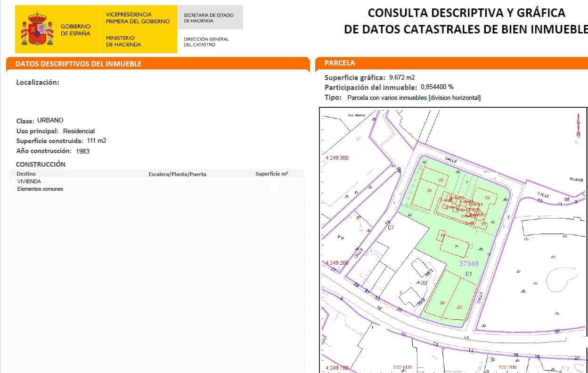Click the SS annotation inside the parcel
588x373 pixels.
(488, 197)
